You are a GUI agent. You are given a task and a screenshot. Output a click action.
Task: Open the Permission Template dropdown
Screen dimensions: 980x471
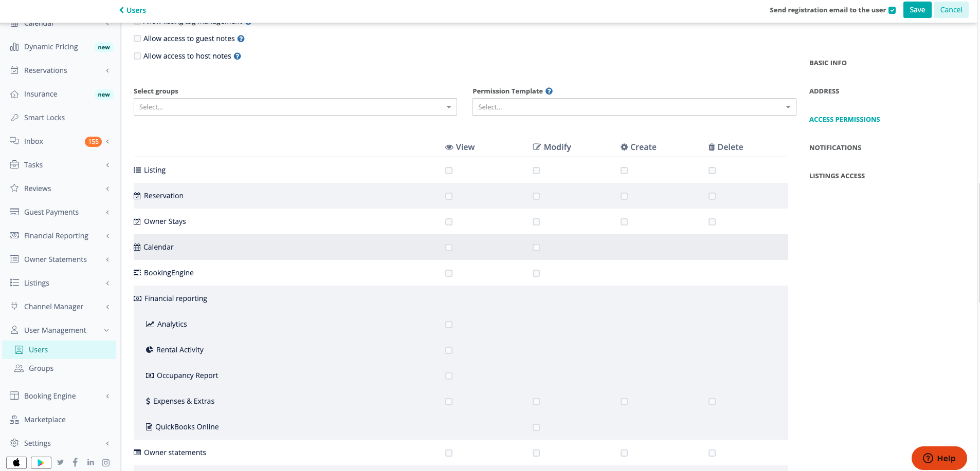633,107
